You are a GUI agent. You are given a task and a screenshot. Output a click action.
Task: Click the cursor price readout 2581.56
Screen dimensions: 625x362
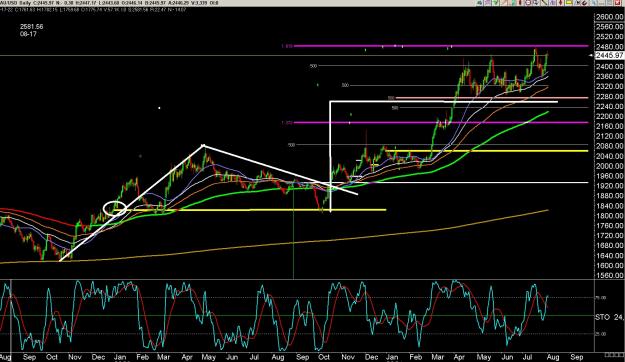[31, 27]
